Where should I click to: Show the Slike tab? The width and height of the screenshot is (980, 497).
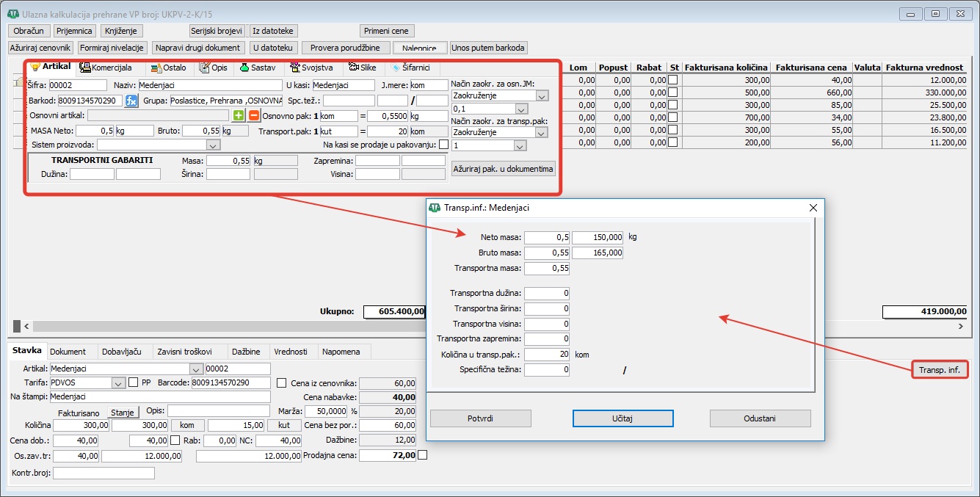pyautogui.click(x=363, y=68)
